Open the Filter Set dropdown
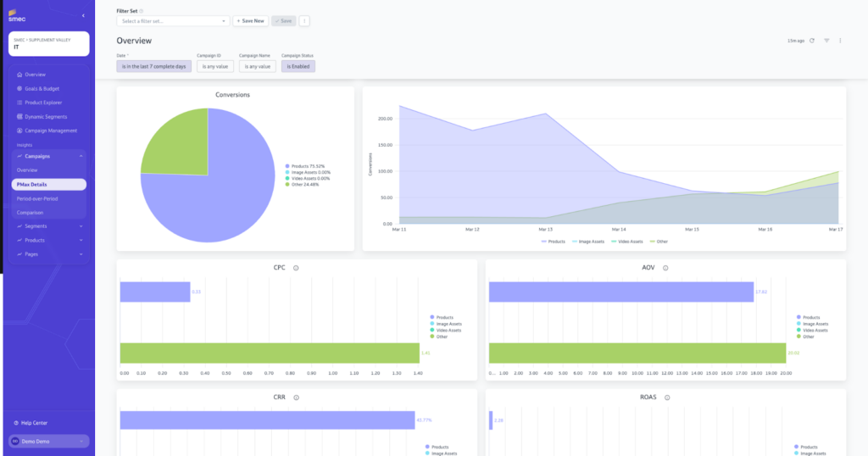This screenshot has height=456, width=868. (173, 20)
